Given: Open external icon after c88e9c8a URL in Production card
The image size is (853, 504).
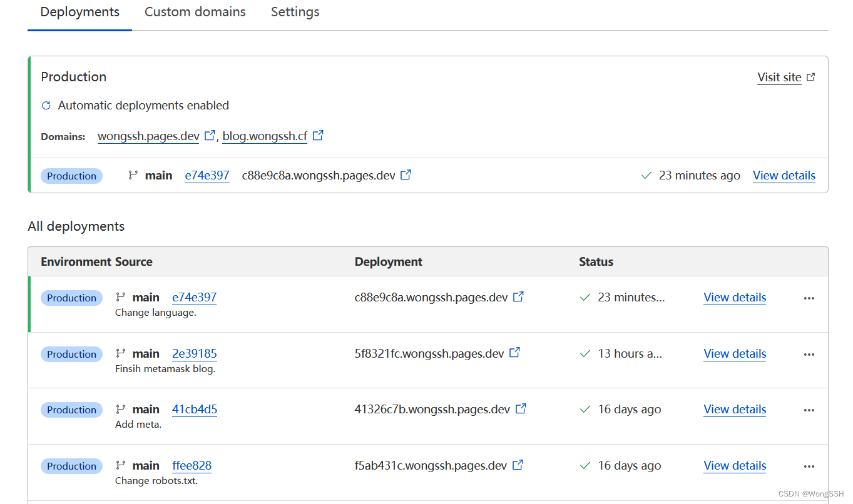Looking at the screenshot, I should [x=406, y=175].
